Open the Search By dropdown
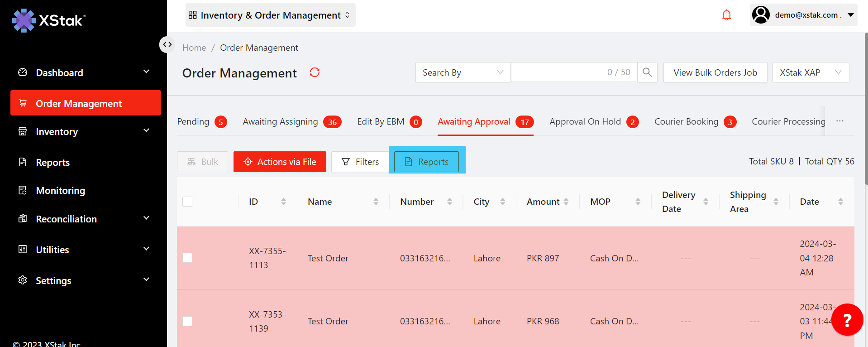This screenshot has height=347, width=868. pos(463,72)
